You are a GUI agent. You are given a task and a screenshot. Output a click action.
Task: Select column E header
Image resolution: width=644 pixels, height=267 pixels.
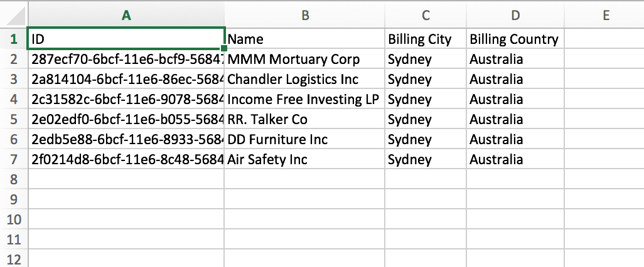pos(605,16)
